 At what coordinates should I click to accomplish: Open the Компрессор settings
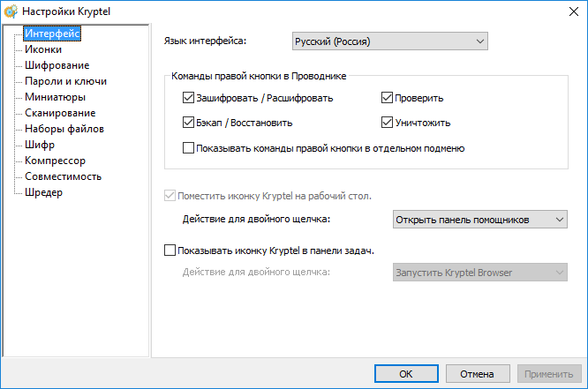[x=55, y=161]
